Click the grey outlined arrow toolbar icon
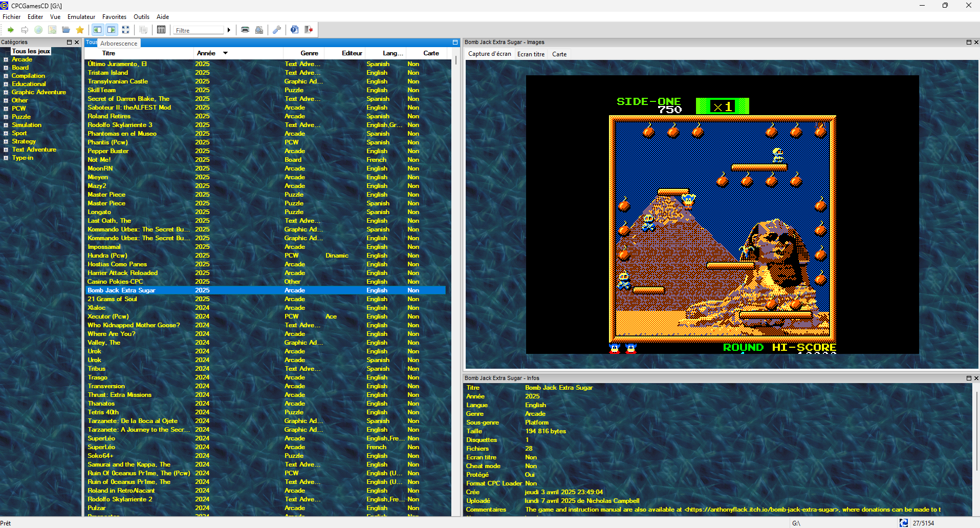 25,30
